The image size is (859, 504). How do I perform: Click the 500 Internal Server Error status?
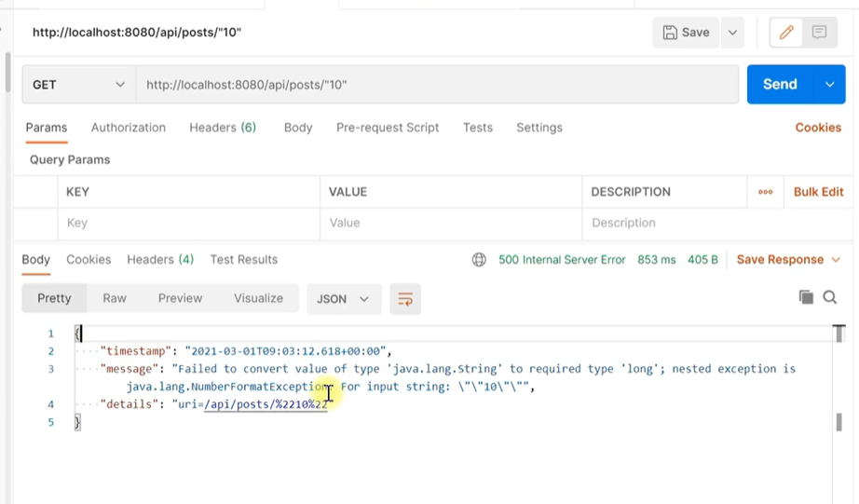tap(562, 260)
